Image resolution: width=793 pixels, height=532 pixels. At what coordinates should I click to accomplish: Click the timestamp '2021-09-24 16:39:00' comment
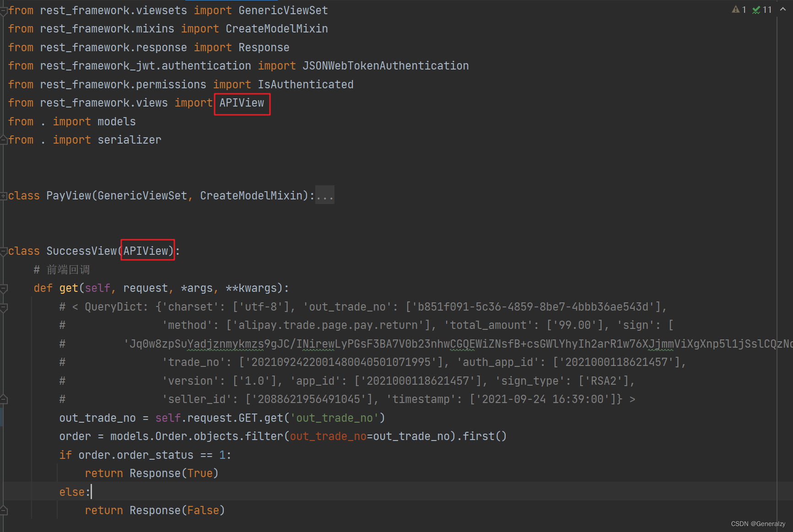(543, 399)
